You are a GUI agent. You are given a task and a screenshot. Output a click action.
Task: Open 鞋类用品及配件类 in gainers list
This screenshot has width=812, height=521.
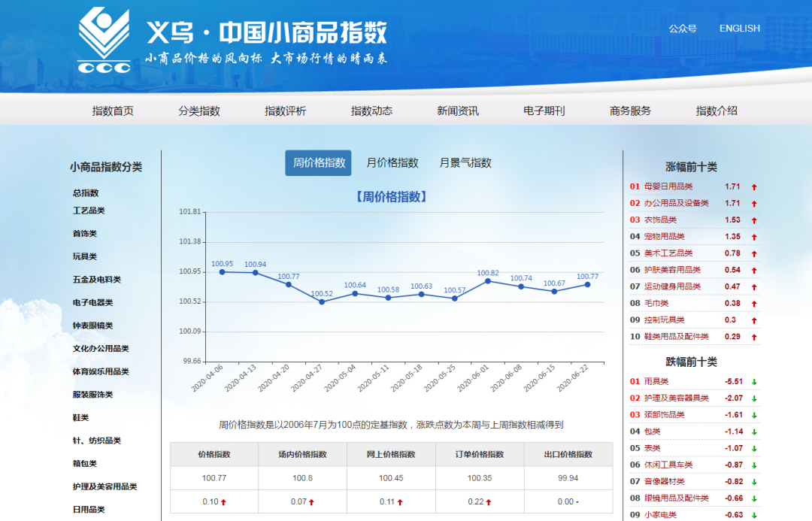[x=677, y=337]
